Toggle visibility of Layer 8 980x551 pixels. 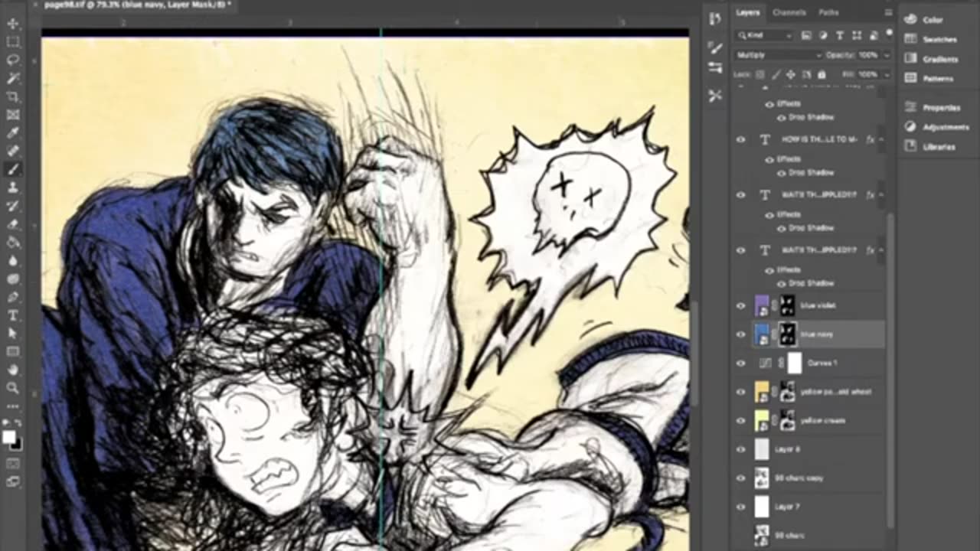coord(740,449)
